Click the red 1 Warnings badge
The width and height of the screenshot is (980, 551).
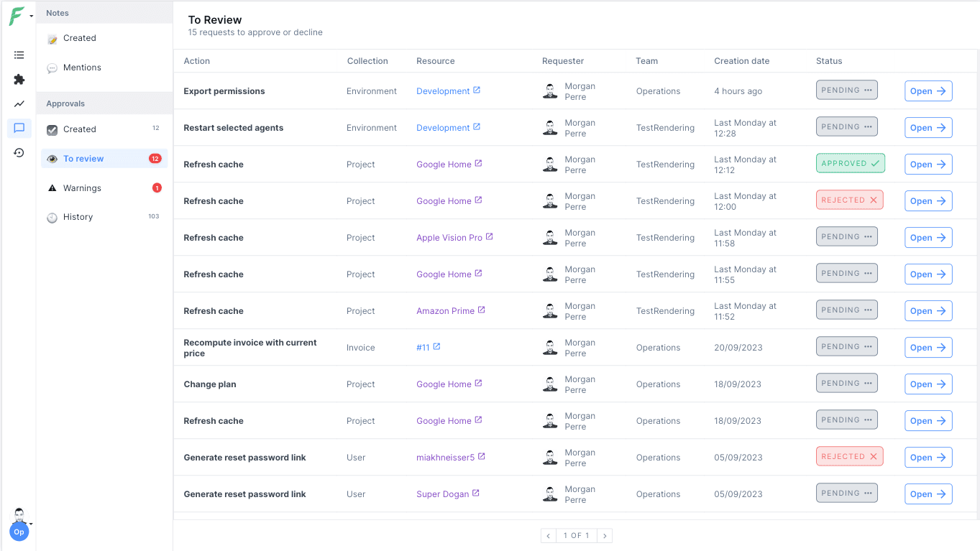click(x=157, y=188)
